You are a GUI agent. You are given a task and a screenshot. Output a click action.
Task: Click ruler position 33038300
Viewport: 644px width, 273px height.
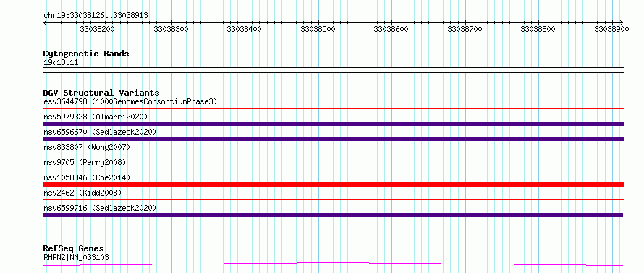click(x=171, y=29)
